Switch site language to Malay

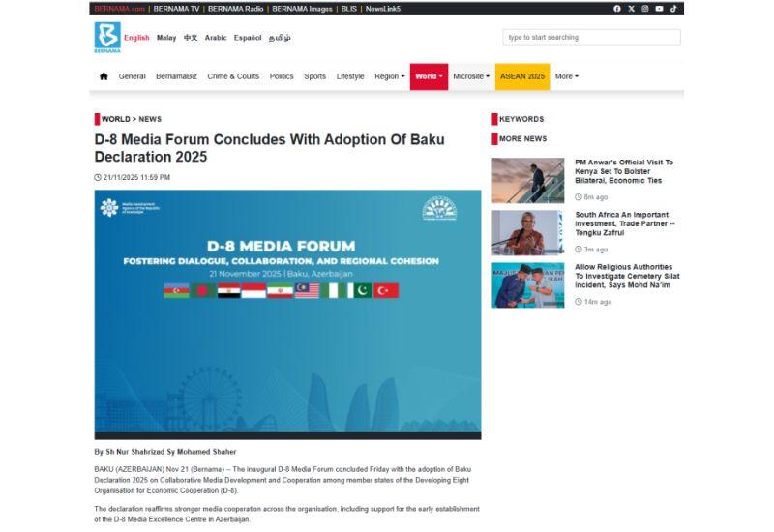(166, 38)
